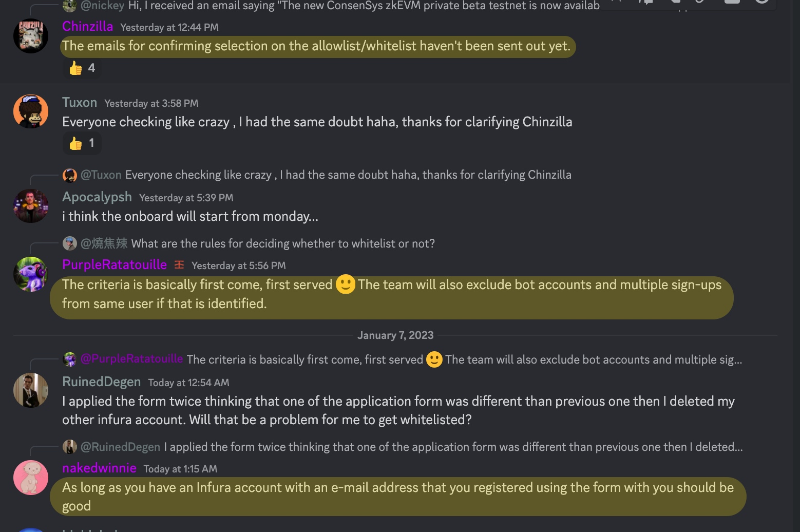The width and height of the screenshot is (800, 532).
Task: Click the smiley emoji in PurpleRatatouille's message
Action: [346, 284]
